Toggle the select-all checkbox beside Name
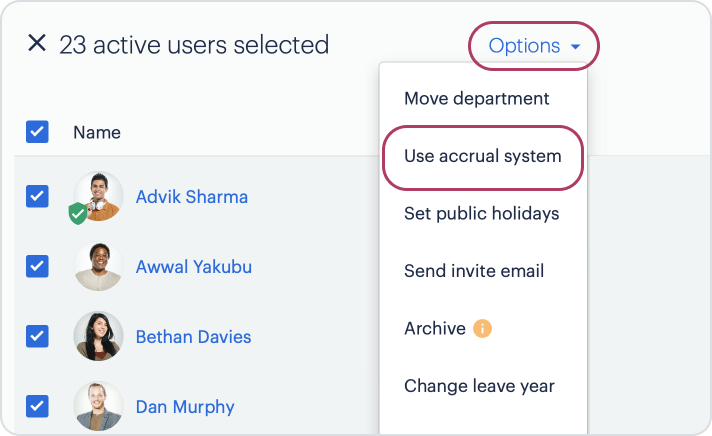This screenshot has height=436, width=712. (37, 132)
